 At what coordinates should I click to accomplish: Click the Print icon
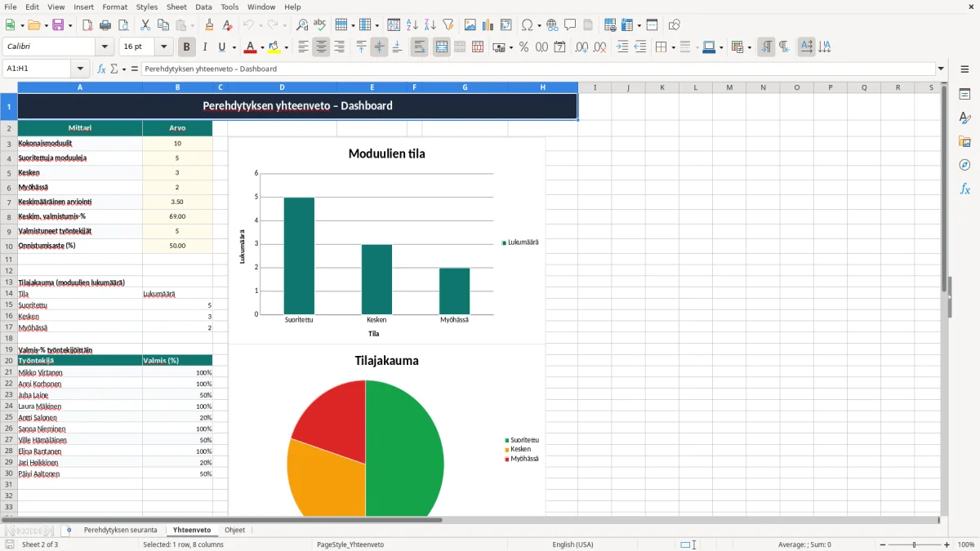(105, 25)
